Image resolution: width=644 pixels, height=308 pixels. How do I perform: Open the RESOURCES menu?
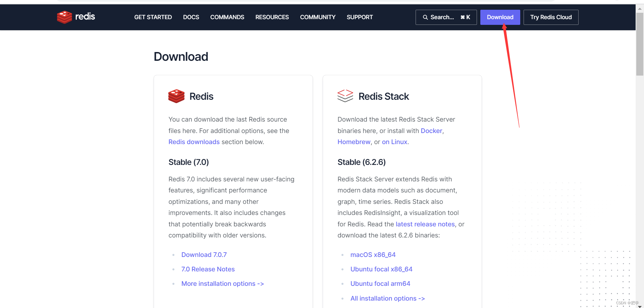click(272, 17)
